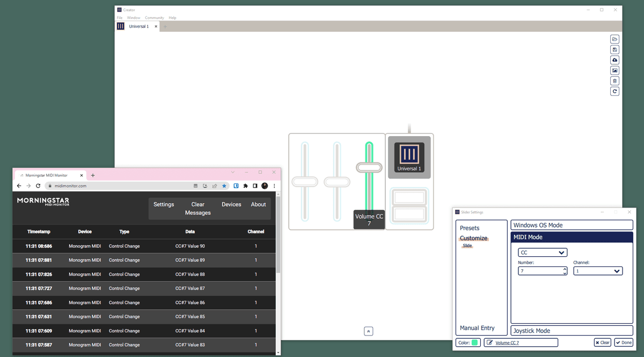Click the image export icon
Screen dimensions: 644x357
[615, 70]
